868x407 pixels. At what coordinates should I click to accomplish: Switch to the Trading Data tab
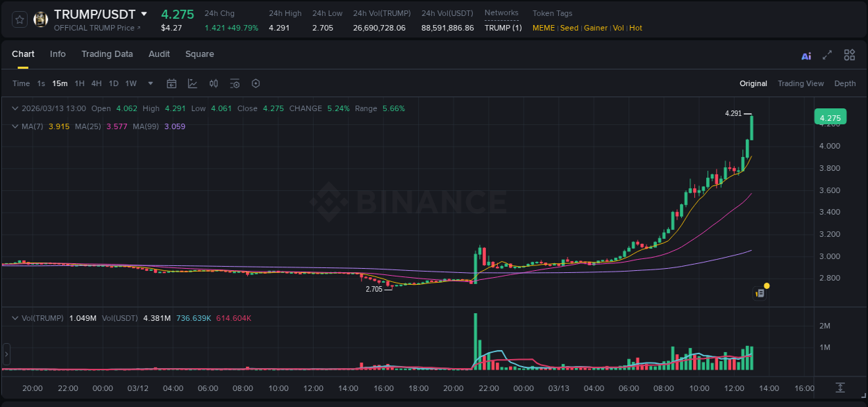pyautogui.click(x=107, y=54)
